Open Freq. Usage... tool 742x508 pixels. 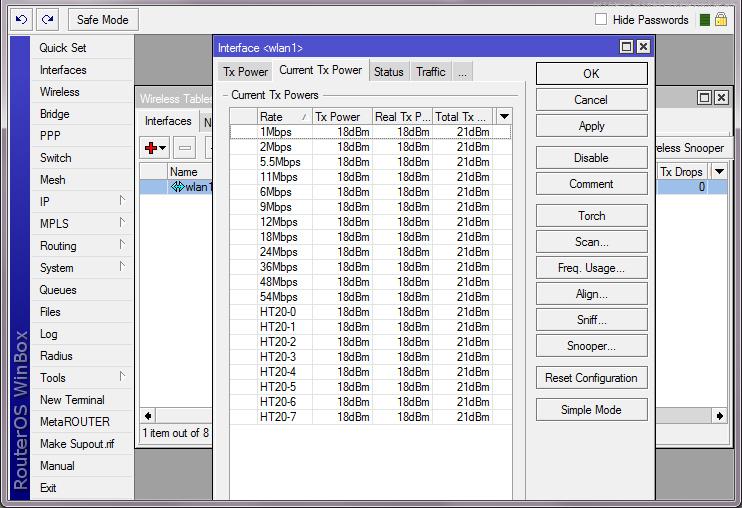(592, 268)
